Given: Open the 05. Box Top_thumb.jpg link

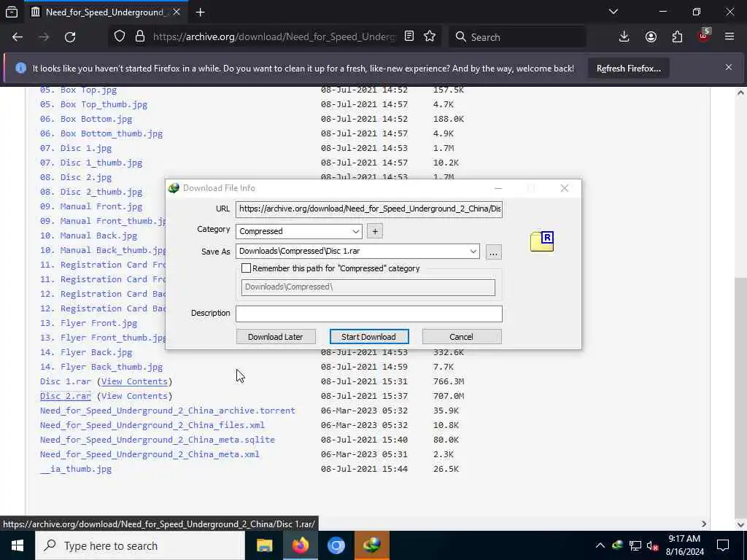Looking at the screenshot, I should pos(94,104).
